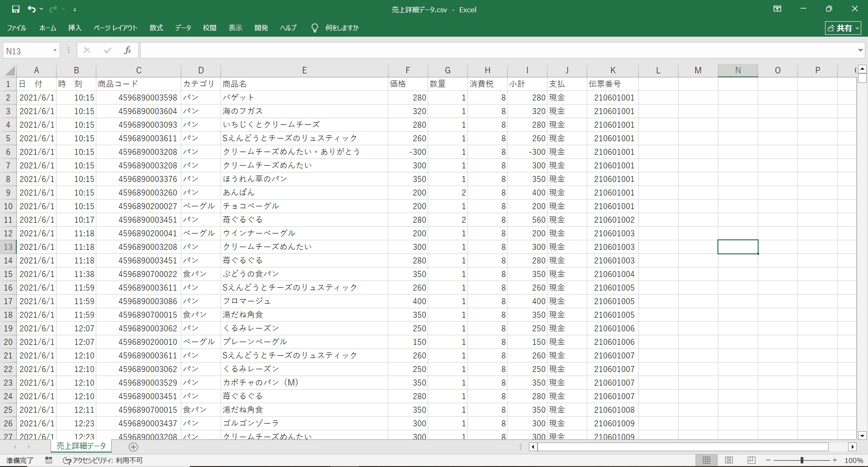868x467 pixels.
Task: Click the 共有 share button
Action: coord(843,28)
